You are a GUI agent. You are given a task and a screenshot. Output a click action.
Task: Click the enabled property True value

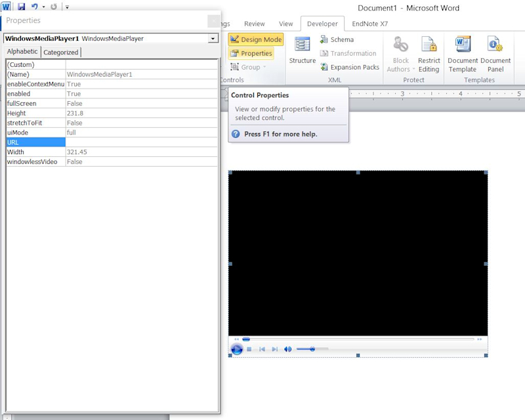[142, 94]
